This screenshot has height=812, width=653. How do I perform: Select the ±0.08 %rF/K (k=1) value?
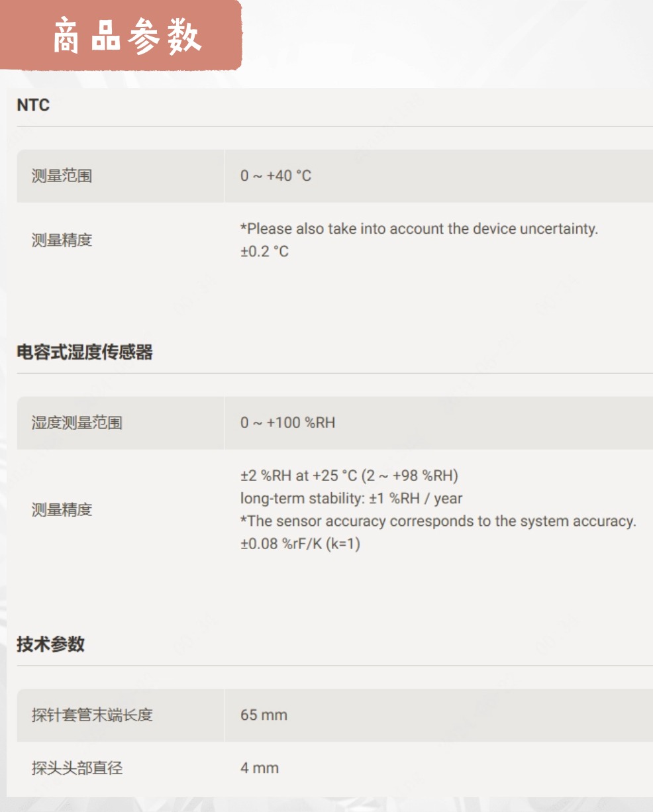click(x=300, y=544)
